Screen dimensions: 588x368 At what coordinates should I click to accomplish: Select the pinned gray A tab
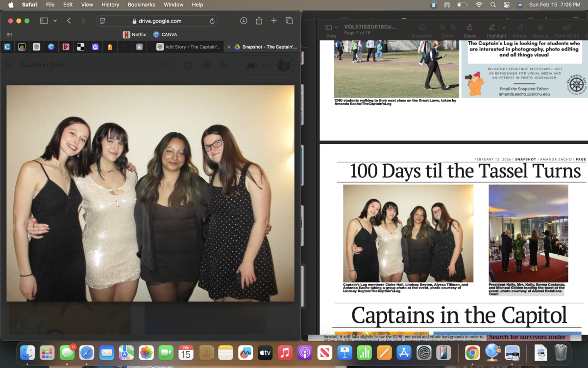(140, 47)
